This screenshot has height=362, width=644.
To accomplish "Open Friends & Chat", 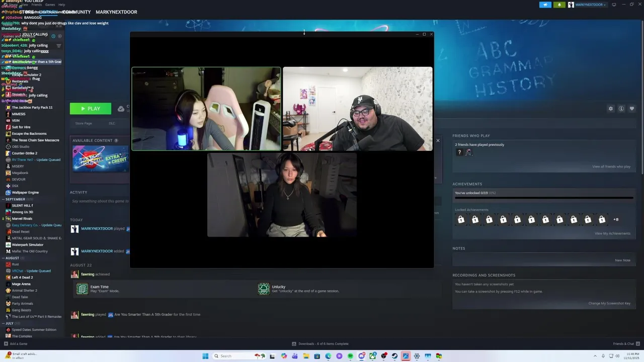I will pos(626,344).
